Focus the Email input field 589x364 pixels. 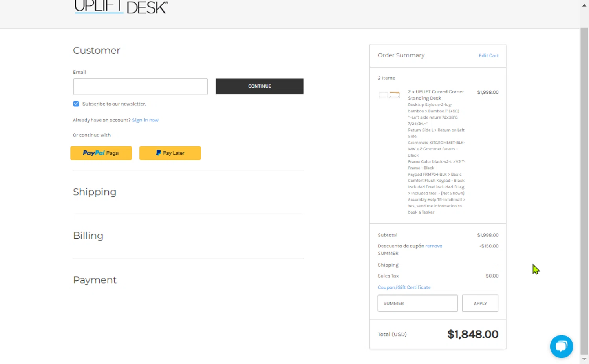click(140, 86)
